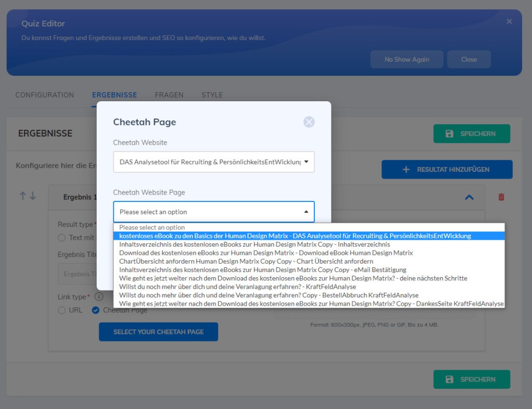The height and width of the screenshot is (409, 532).
Task: Collapse Ergebnis 1 panel with chevron
Action: [x=469, y=197]
